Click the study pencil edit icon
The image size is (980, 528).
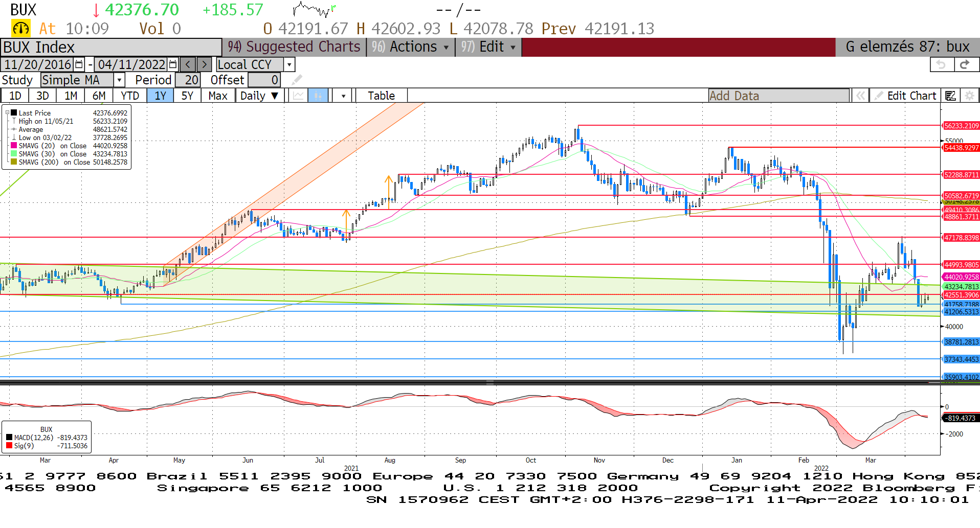(x=297, y=80)
